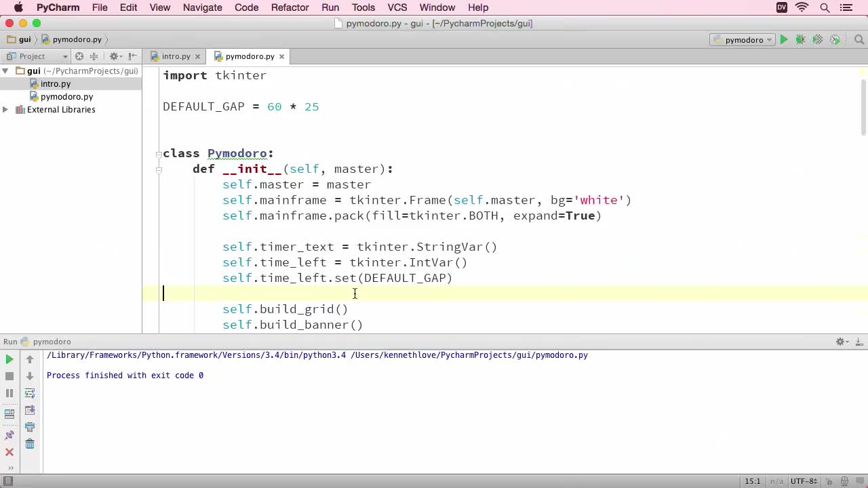Close the Run tab with red X

pyautogui.click(x=9, y=452)
